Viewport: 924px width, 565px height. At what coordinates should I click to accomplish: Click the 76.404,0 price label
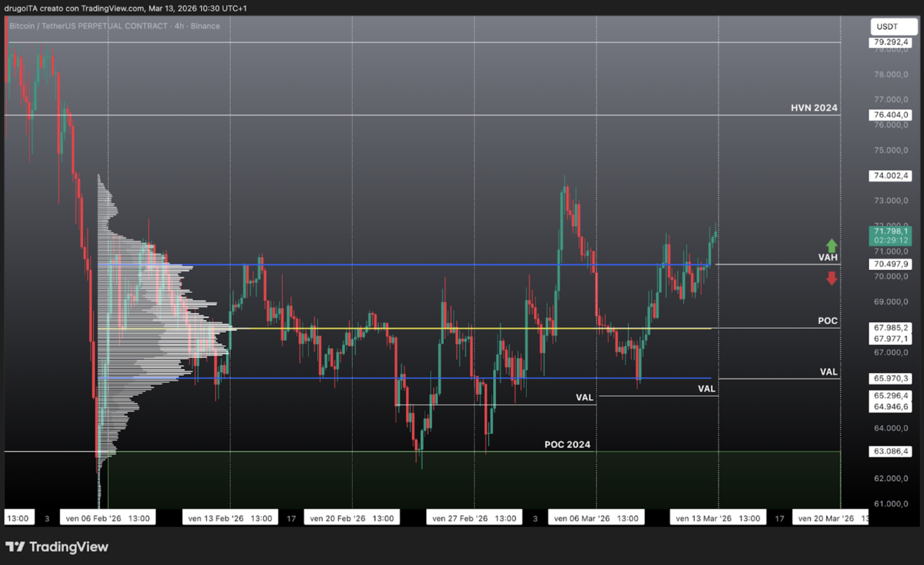click(x=891, y=115)
